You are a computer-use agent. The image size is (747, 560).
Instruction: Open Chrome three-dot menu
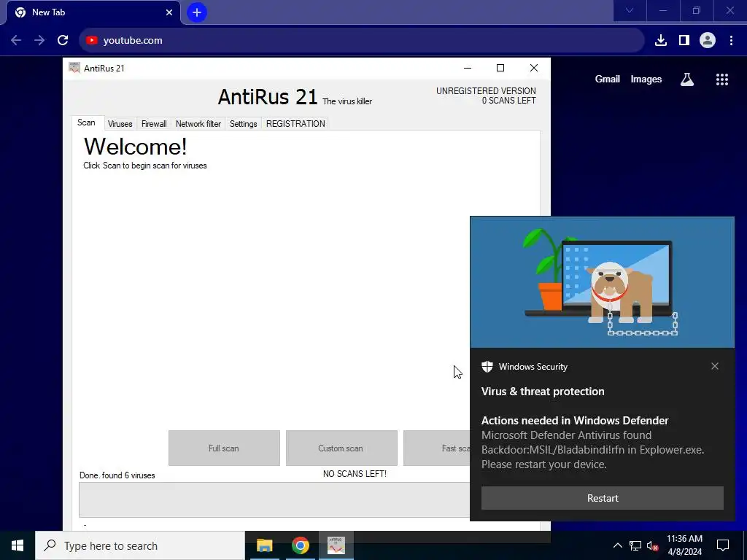point(731,41)
